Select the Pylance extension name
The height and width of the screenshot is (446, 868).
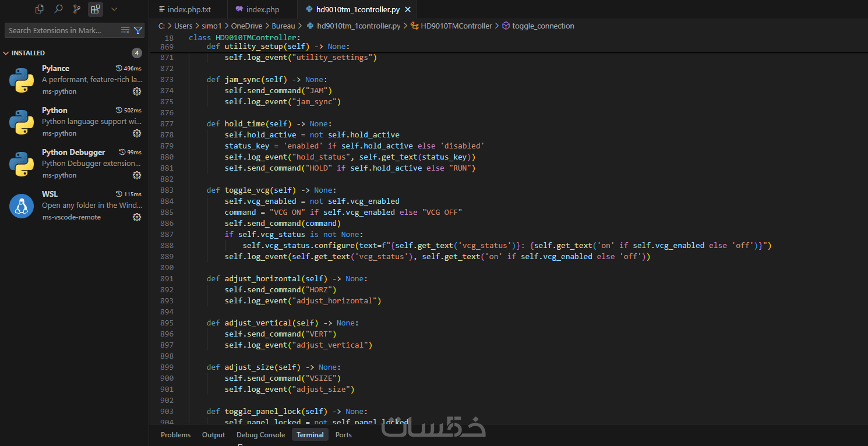pos(55,69)
